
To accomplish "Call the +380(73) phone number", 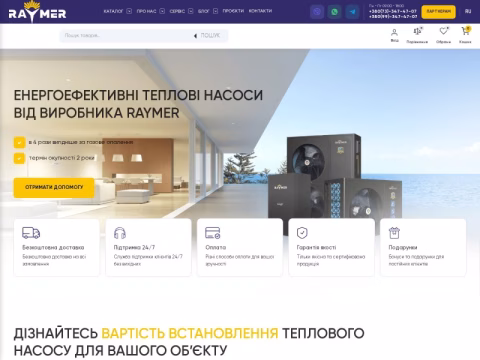I will click(x=393, y=11).
